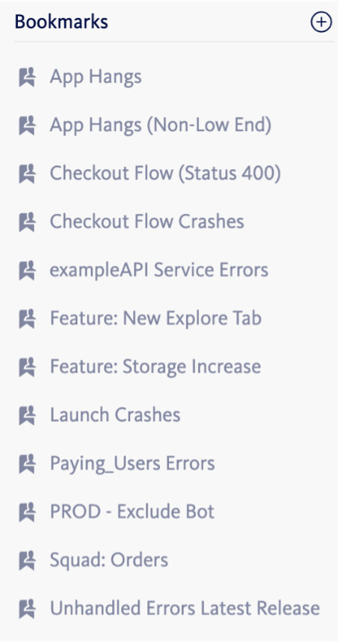Click the bookmark icon beside Launch Crashes
This screenshot has width=340, height=644.
click(x=27, y=416)
